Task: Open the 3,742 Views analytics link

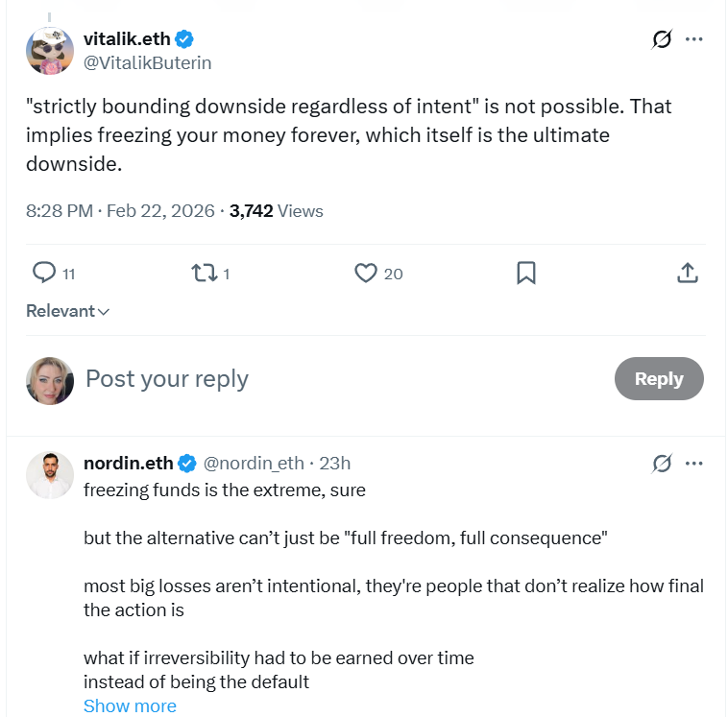Action: tap(277, 211)
